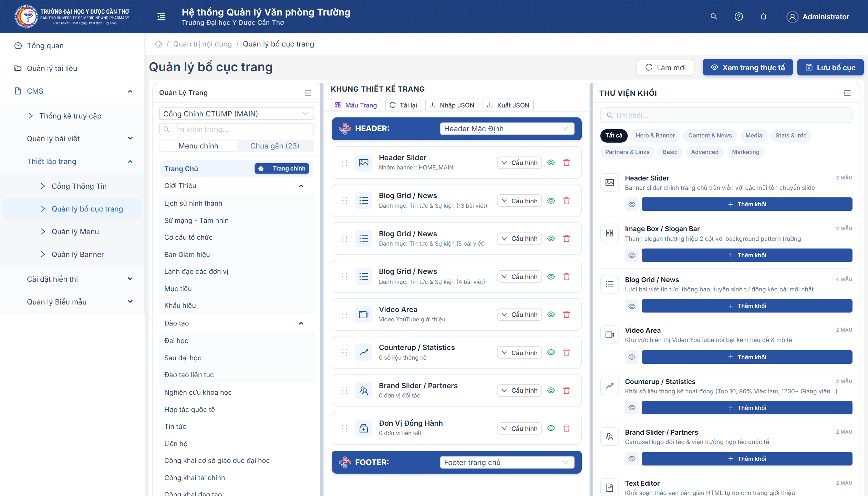Collapse the Quản Lý Trang panel icon
The height and width of the screenshot is (496, 868).
(308, 93)
